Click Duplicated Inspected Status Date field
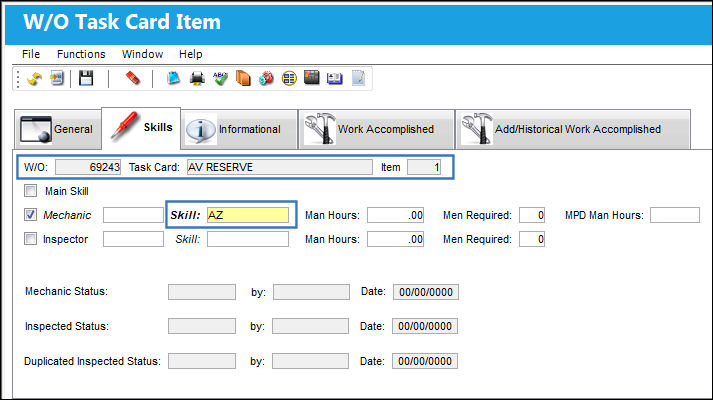The width and height of the screenshot is (713, 400). click(425, 361)
